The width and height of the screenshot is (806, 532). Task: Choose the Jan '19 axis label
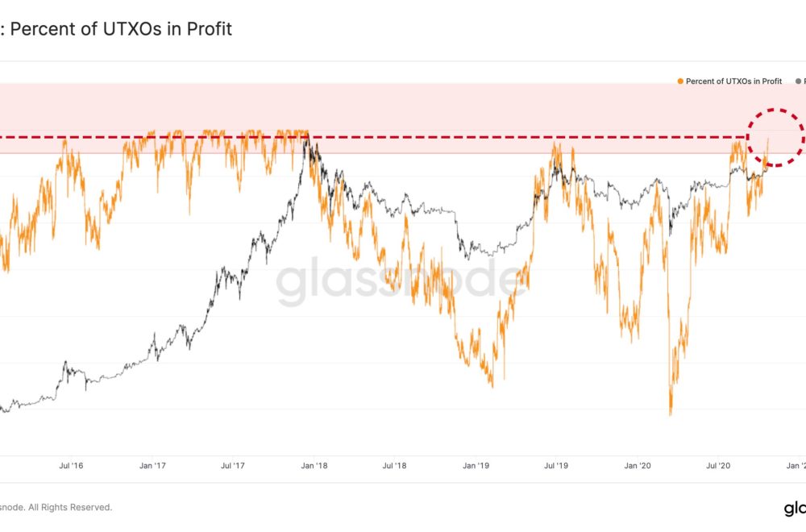(x=476, y=466)
